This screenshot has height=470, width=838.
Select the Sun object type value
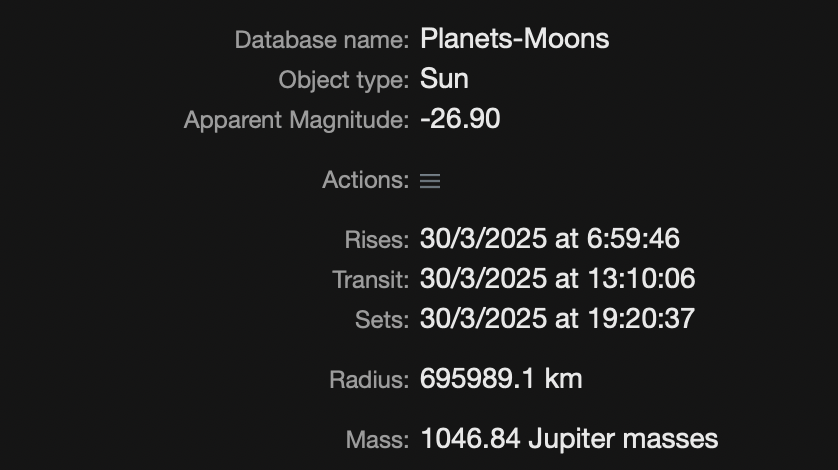click(444, 79)
